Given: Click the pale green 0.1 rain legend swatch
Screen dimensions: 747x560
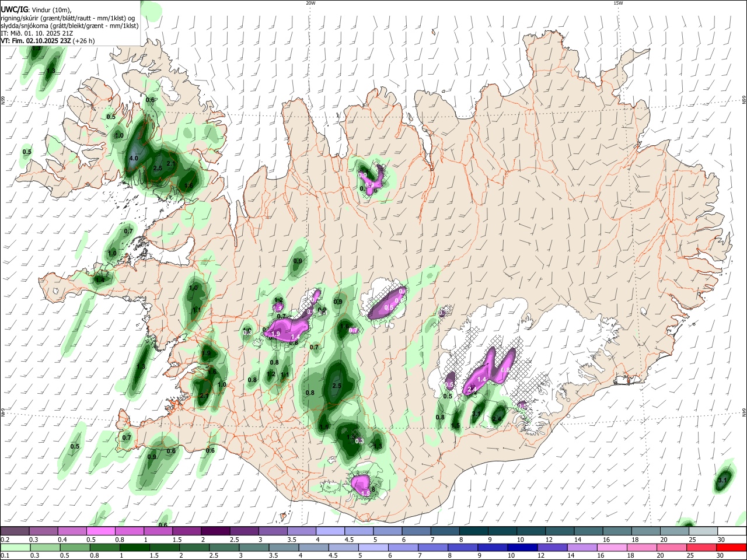Looking at the screenshot, I should pos(15,547).
